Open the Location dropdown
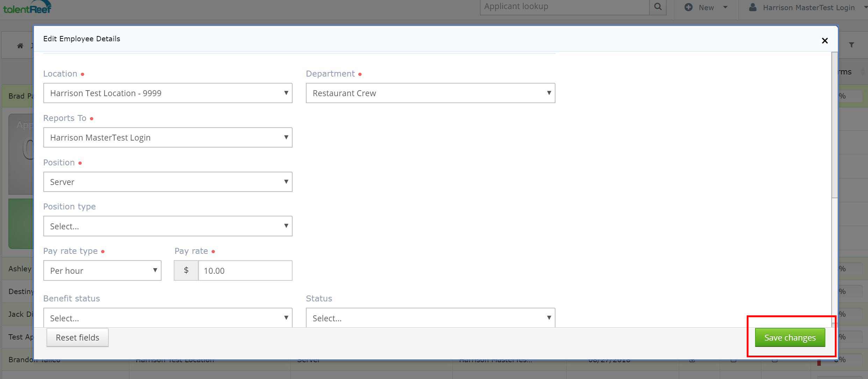The height and width of the screenshot is (379, 868). pyautogui.click(x=168, y=93)
